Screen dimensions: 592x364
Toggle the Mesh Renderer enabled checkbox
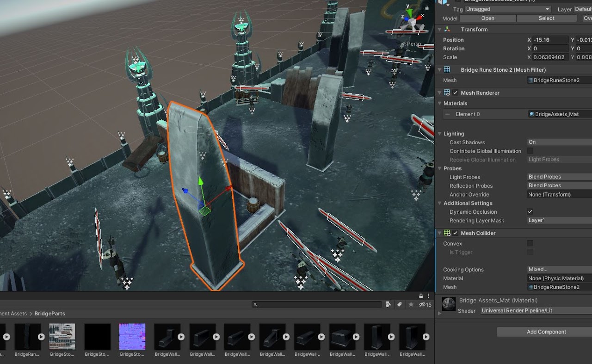point(454,93)
